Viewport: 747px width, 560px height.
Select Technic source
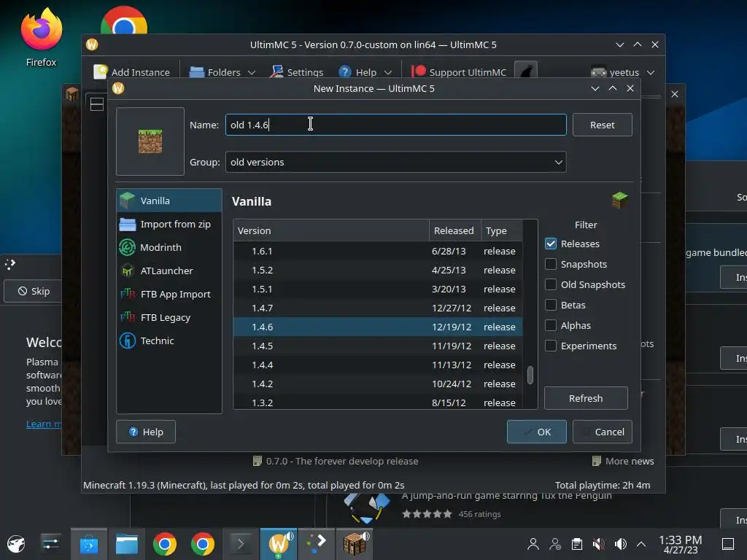coord(169,341)
